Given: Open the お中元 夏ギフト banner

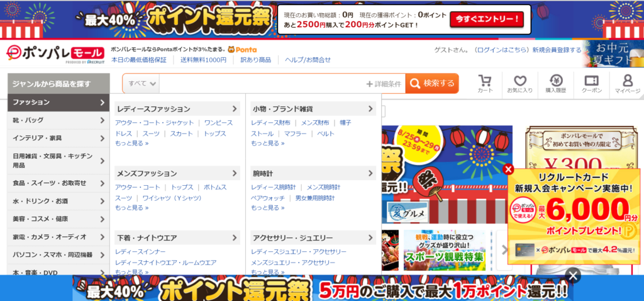Looking at the screenshot, I should pos(613,54).
